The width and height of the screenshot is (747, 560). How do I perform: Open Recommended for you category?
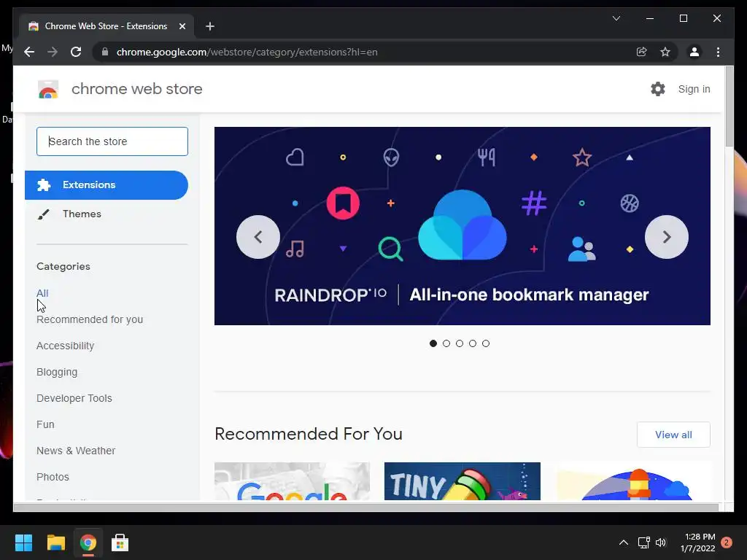90,319
